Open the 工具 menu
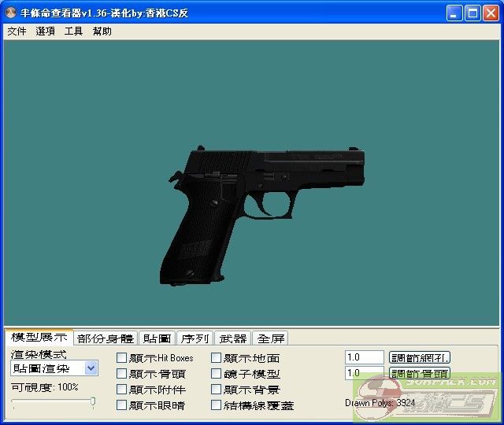This screenshot has width=504, height=425. pyautogui.click(x=73, y=31)
